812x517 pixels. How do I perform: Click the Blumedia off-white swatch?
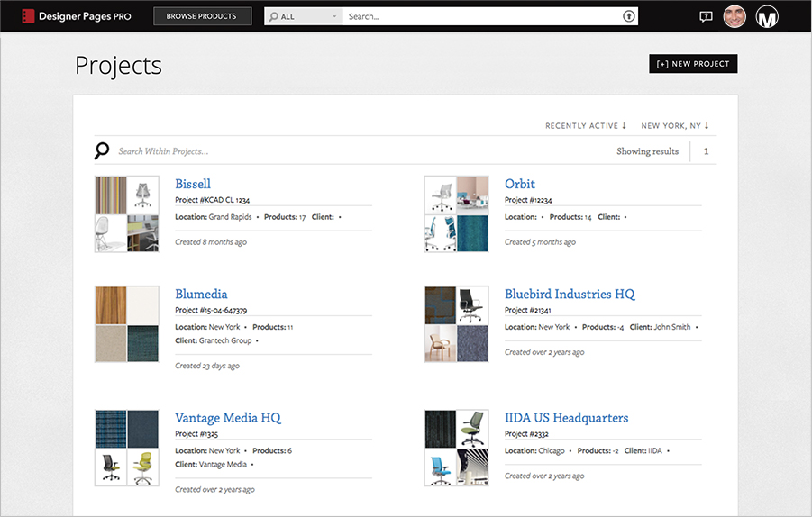pos(143,305)
